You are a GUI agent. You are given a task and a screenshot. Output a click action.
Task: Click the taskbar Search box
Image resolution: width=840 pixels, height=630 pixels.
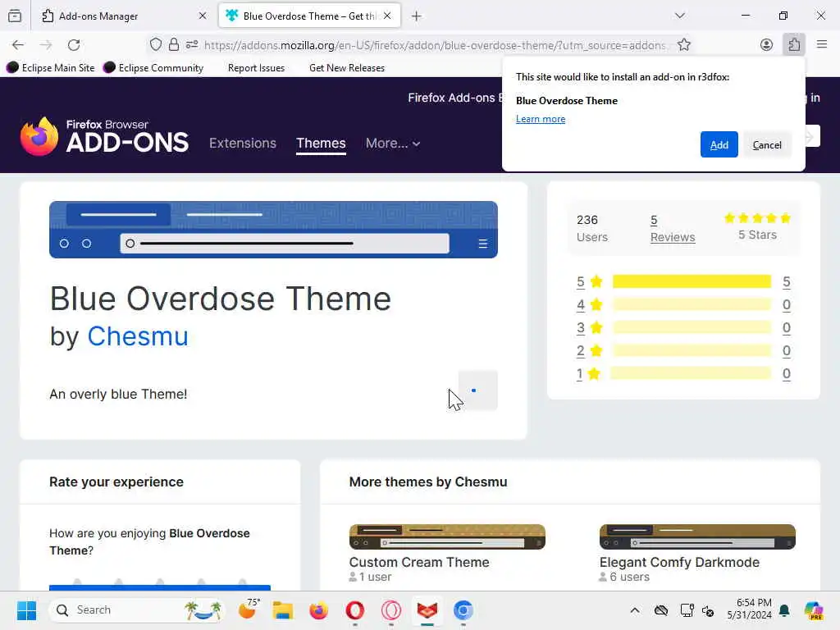point(137,610)
